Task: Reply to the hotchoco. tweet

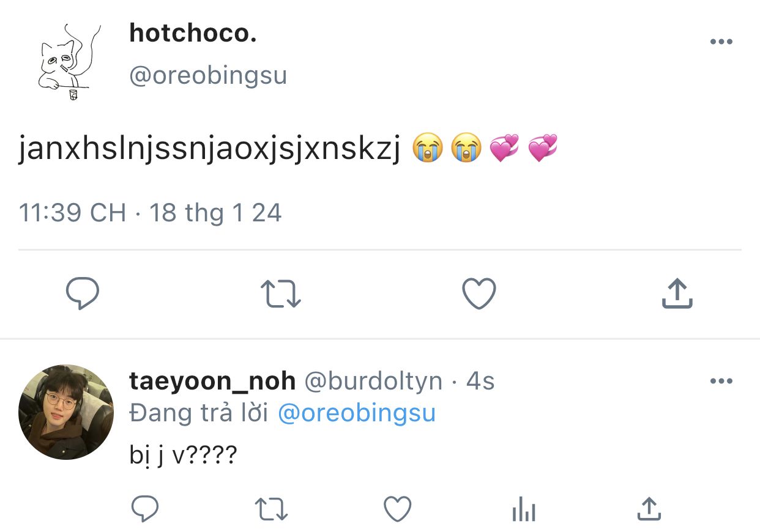Action: click(83, 294)
